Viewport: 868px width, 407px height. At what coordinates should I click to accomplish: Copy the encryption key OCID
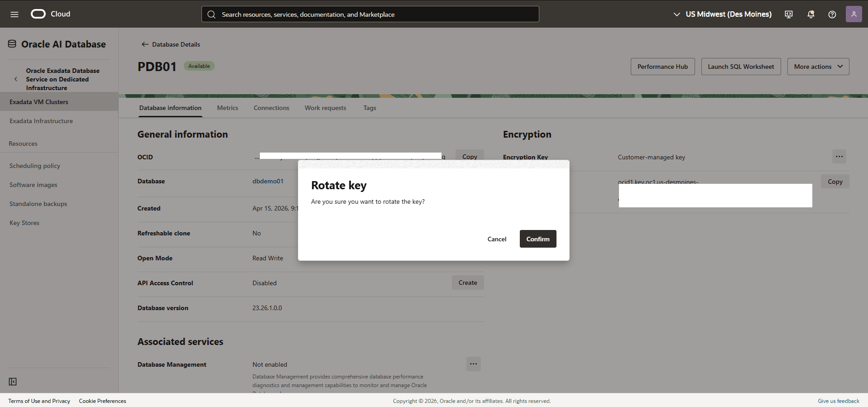pyautogui.click(x=835, y=182)
